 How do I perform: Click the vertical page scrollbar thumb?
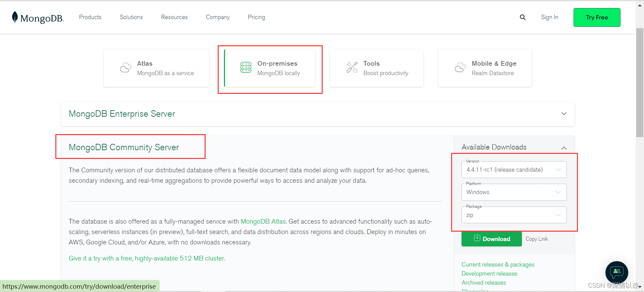(x=640, y=82)
